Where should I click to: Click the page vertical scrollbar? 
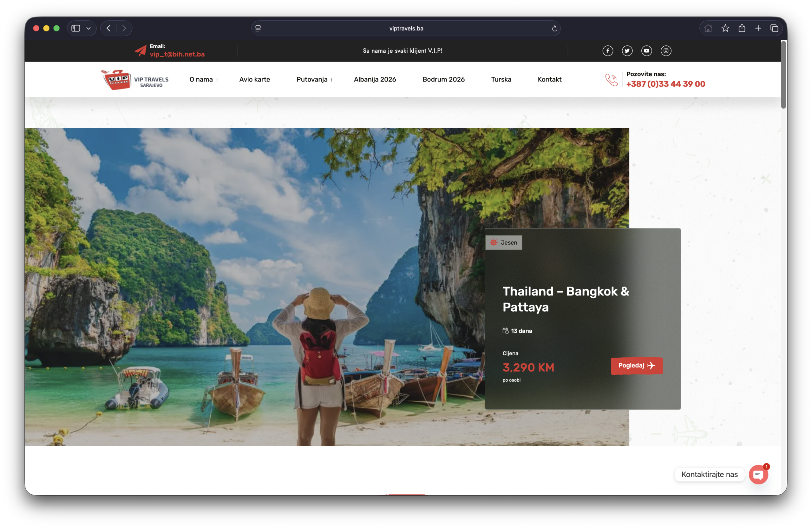784,75
